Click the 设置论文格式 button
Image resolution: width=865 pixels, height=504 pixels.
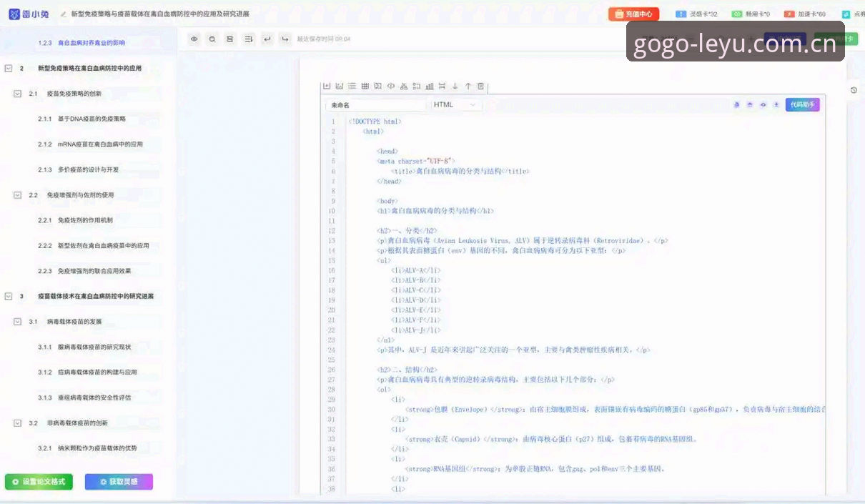39,482
